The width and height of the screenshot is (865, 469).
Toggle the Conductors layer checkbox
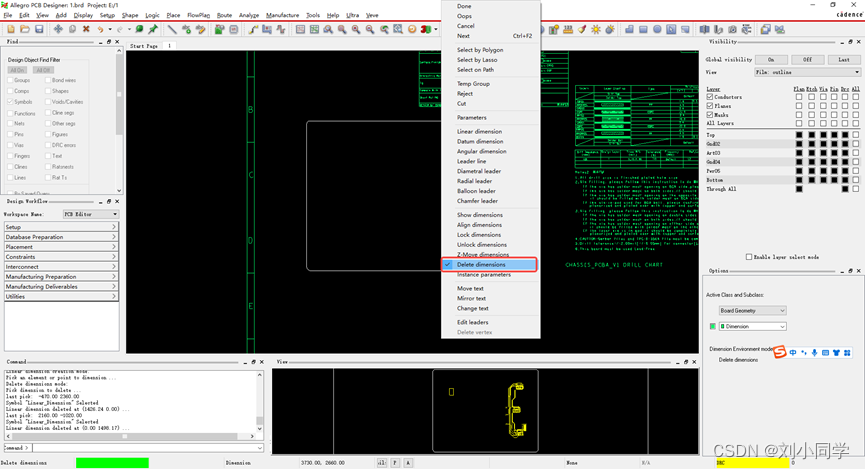click(x=710, y=97)
